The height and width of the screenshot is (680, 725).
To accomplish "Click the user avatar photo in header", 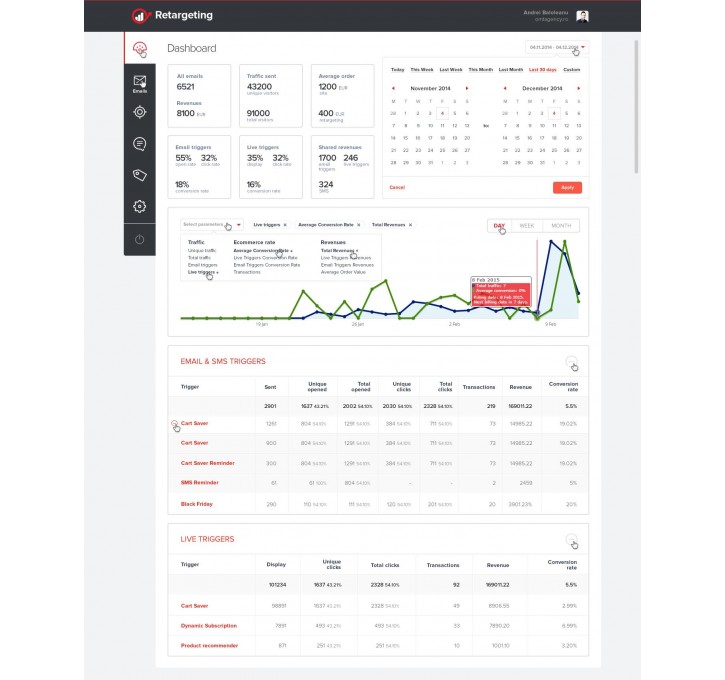I will tap(582, 16).
